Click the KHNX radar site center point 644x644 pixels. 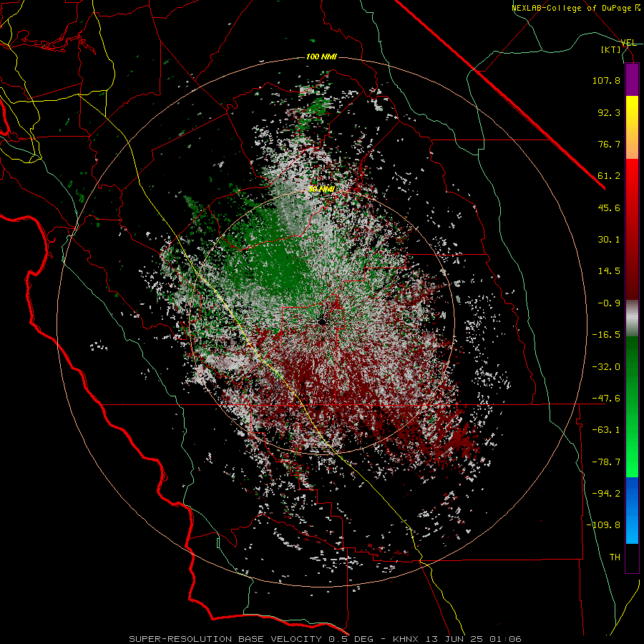[x=322, y=321]
